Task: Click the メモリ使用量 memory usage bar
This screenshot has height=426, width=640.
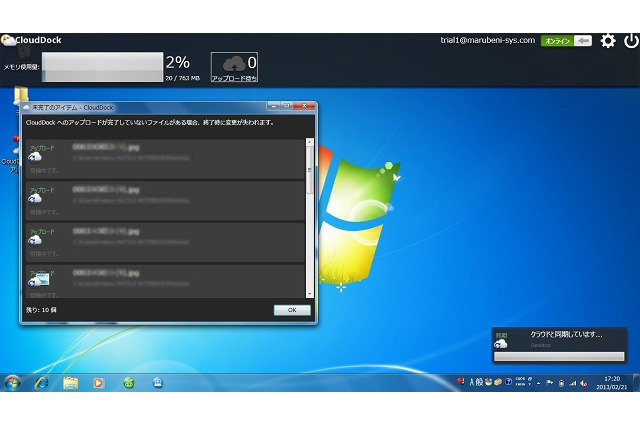Action: pos(102,67)
